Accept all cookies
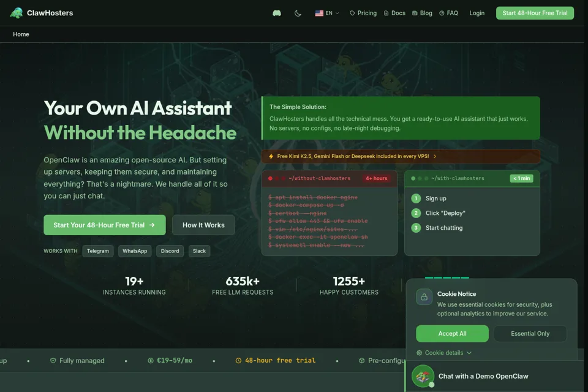 (x=452, y=333)
